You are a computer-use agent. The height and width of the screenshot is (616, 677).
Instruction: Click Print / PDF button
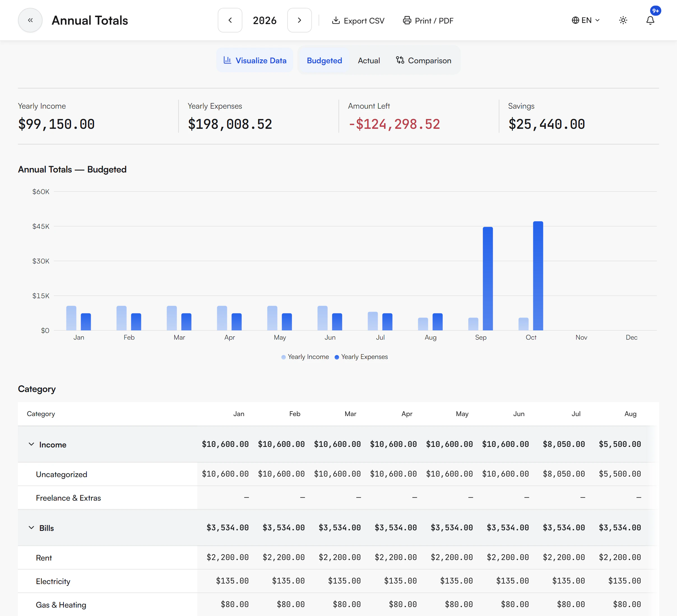[x=428, y=20]
